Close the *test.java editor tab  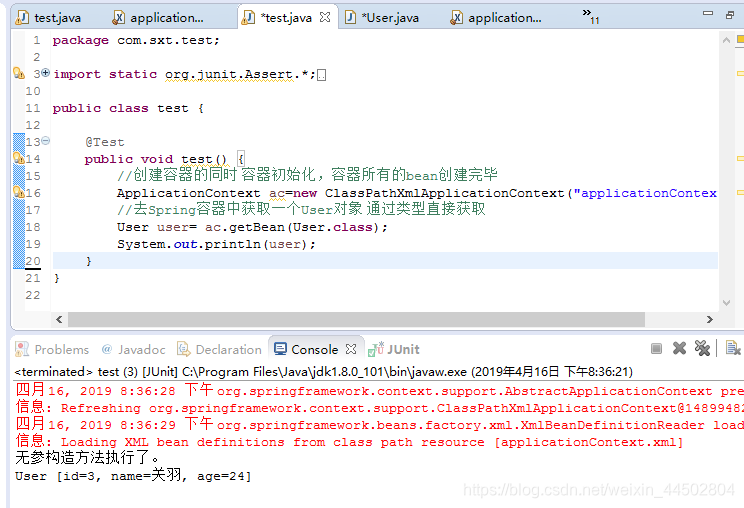pos(325,18)
